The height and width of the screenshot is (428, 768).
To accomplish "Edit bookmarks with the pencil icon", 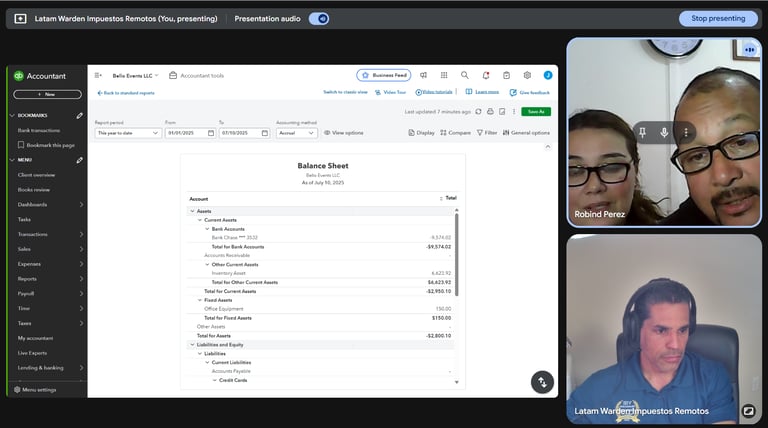I will [x=79, y=116].
